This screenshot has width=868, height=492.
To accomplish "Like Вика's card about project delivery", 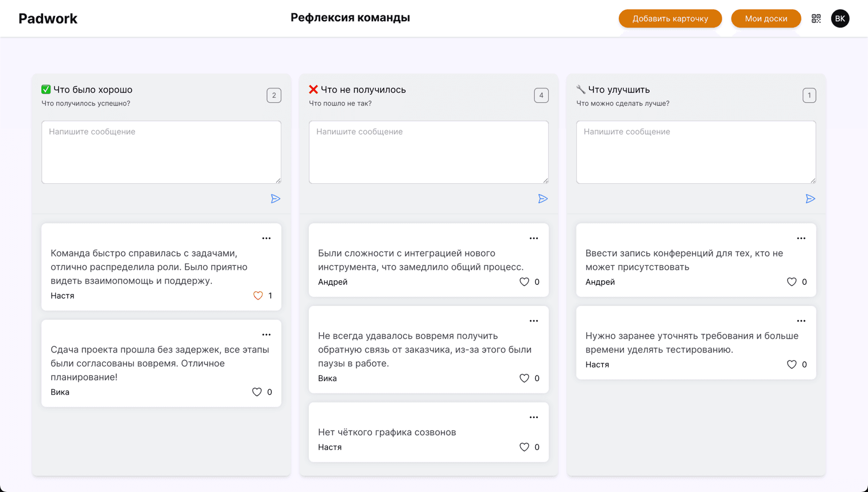I will pos(257,392).
